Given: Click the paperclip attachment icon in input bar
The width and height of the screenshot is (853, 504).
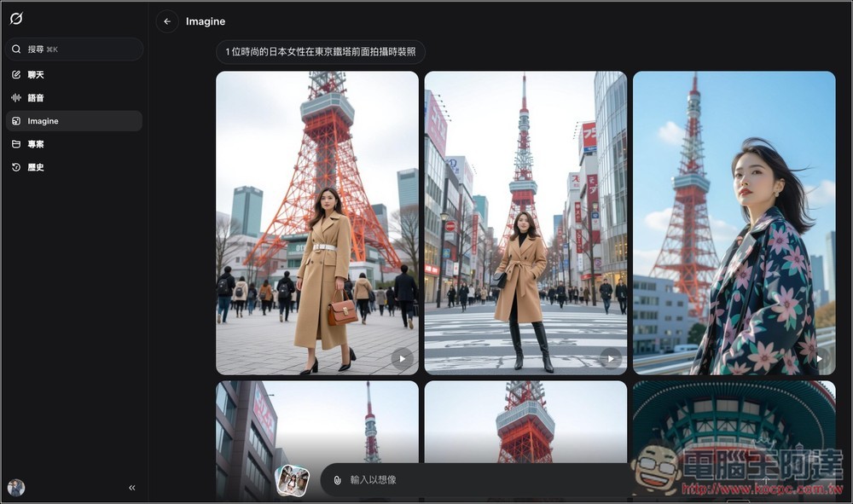Looking at the screenshot, I should pos(334,479).
